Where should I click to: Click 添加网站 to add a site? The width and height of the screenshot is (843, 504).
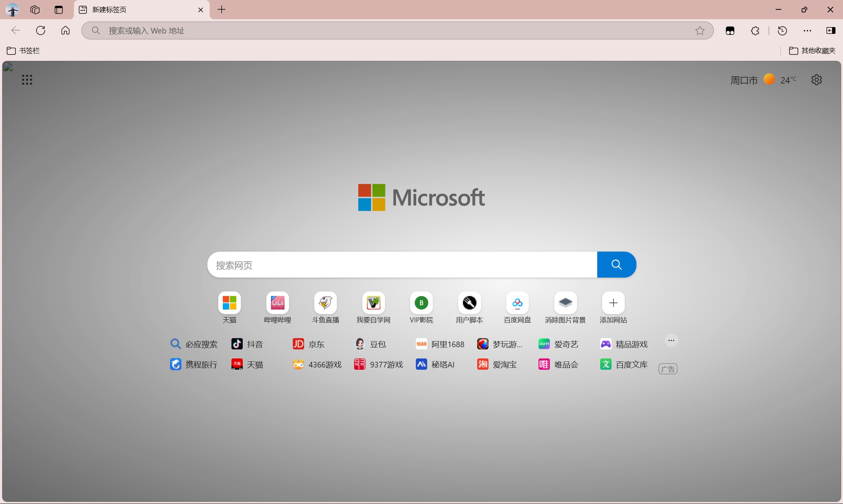(x=613, y=308)
